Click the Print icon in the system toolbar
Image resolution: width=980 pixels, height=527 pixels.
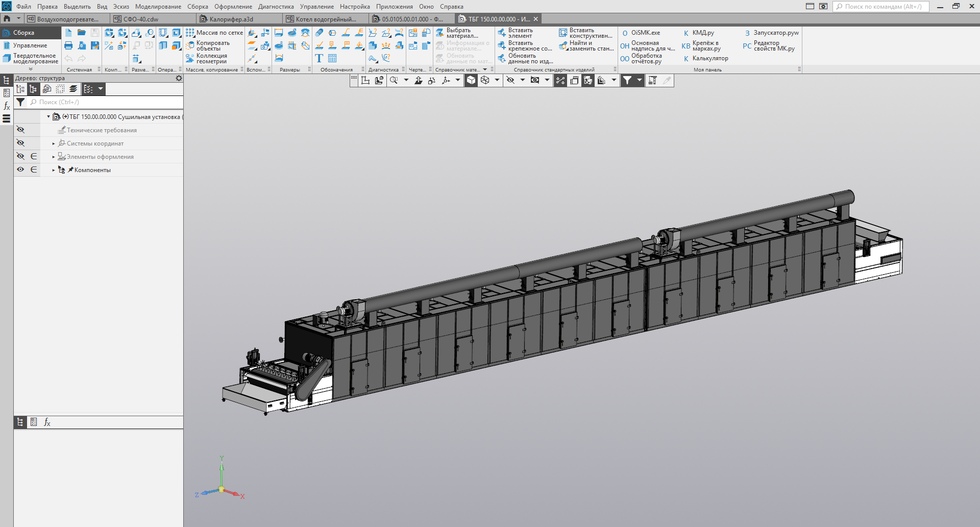coord(68,46)
